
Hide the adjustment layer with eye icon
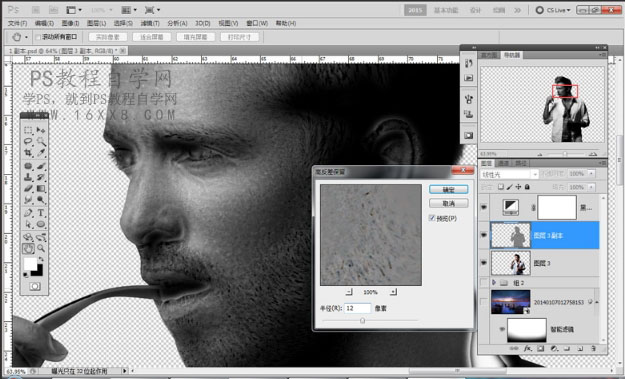[x=484, y=207]
